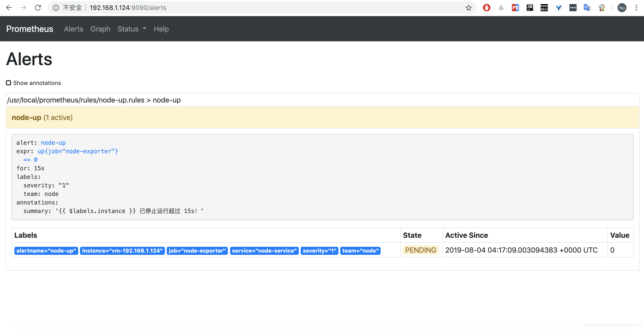
Task: Collapse the node-up (1 active) alert header
Action: coord(42,118)
